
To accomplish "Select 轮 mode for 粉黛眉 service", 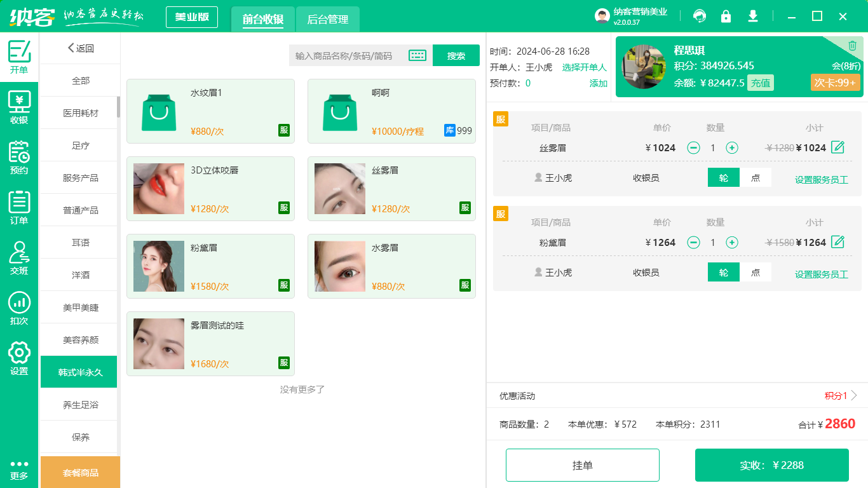I will (724, 273).
